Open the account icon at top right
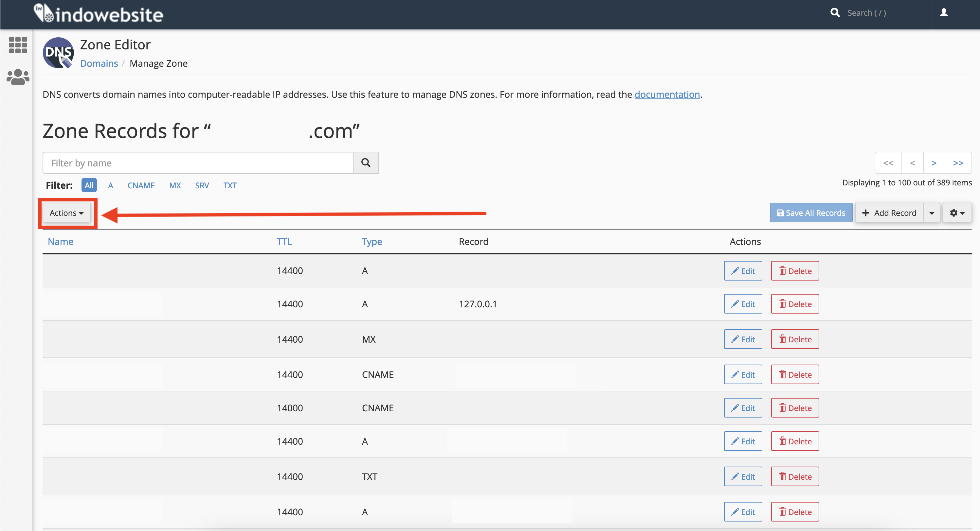The height and width of the screenshot is (531, 980). 945,12
